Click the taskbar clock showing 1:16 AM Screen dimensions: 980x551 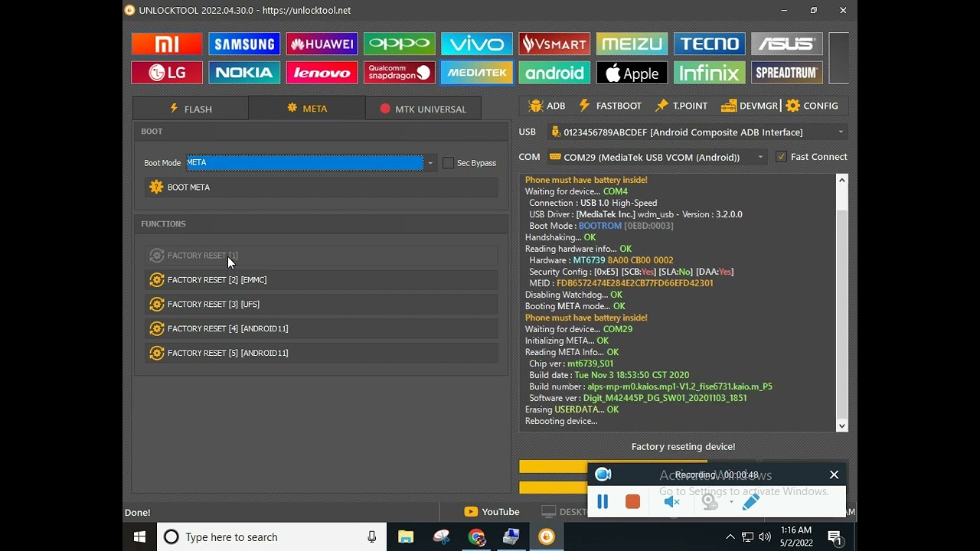[x=796, y=537]
